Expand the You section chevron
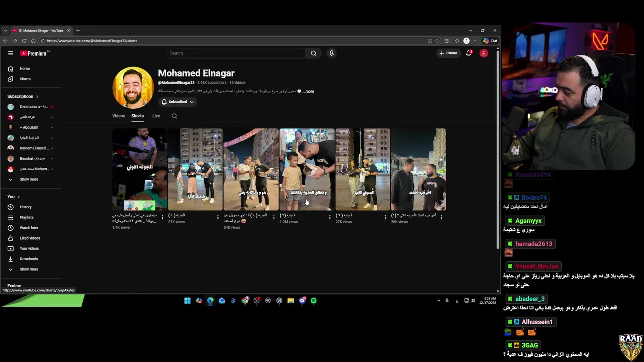Image resolution: width=644 pixels, height=362 pixels. point(19,197)
